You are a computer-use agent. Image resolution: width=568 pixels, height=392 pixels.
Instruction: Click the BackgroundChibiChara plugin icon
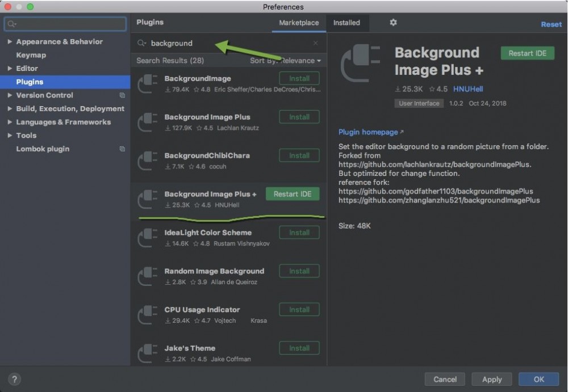(x=148, y=161)
